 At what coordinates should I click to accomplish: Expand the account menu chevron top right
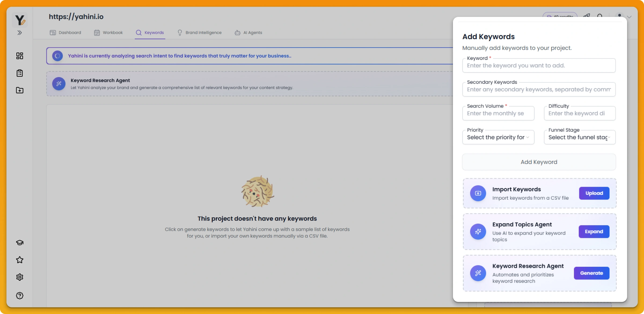629,17
